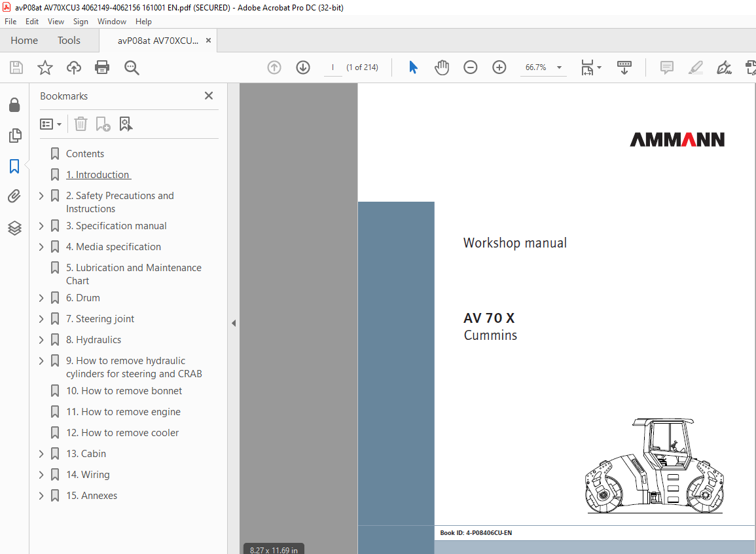756x554 pixels.
Task: Expand Safety Precautions and Instructions bookmark
Action: tap(41, 196)
